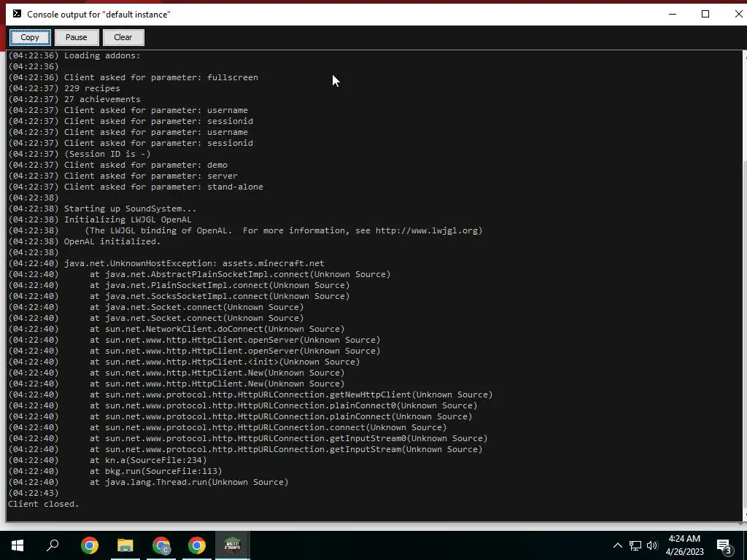Image resolution: width=747 pixels, height=560 pixels.
Task: Open the Chrome icon with profile badge
Action: (x=161, y=545)
